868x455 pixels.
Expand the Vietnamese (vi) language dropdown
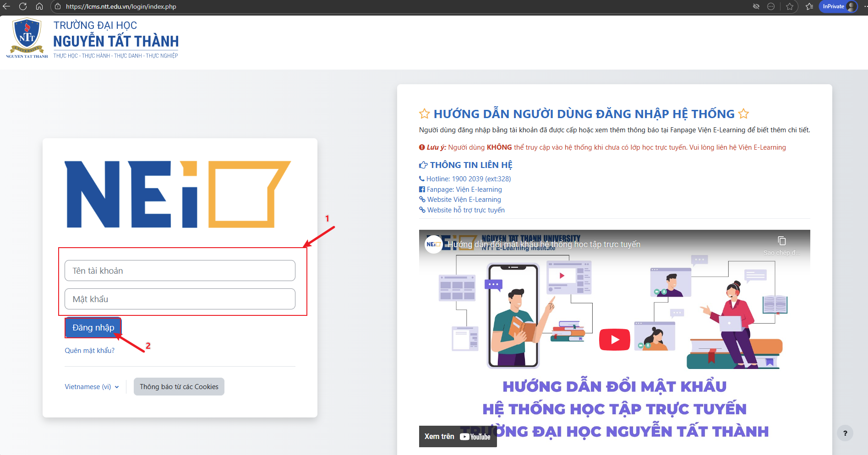tap(92, 387)
